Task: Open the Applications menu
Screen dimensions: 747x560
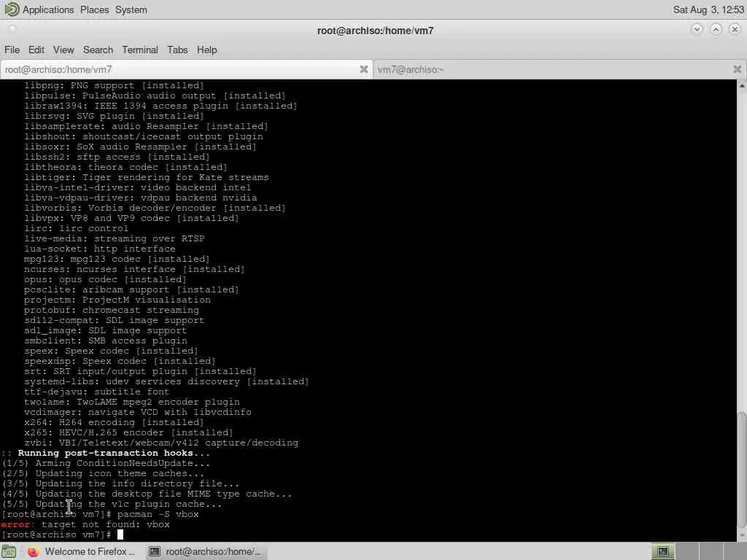Action: point(48,9)
